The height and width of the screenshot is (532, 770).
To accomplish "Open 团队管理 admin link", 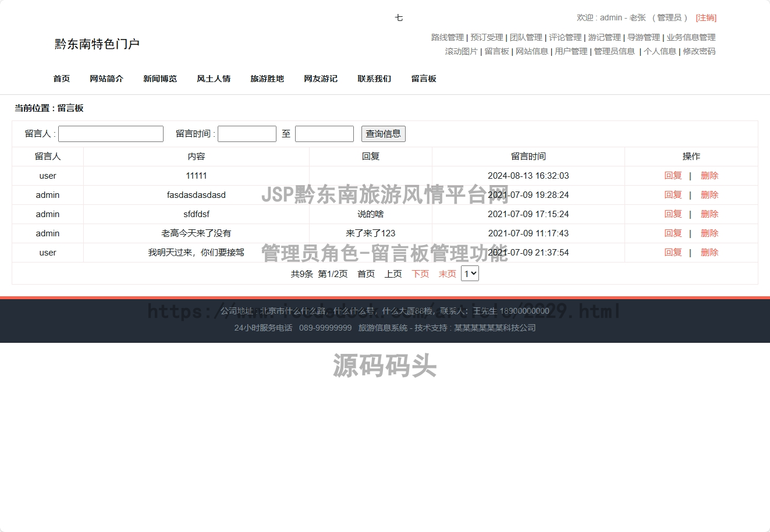I will pos(526,37).
